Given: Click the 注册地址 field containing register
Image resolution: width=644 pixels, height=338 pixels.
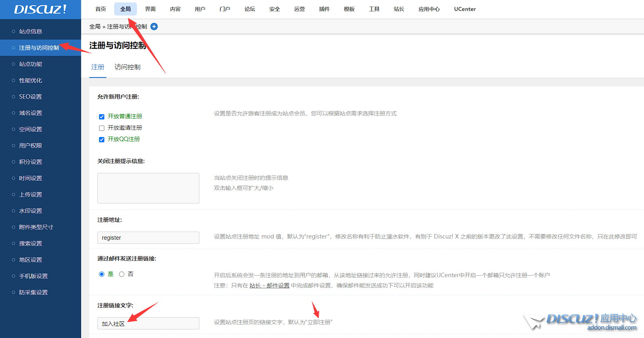Looking at the screenshot, I should coord(148,238).
